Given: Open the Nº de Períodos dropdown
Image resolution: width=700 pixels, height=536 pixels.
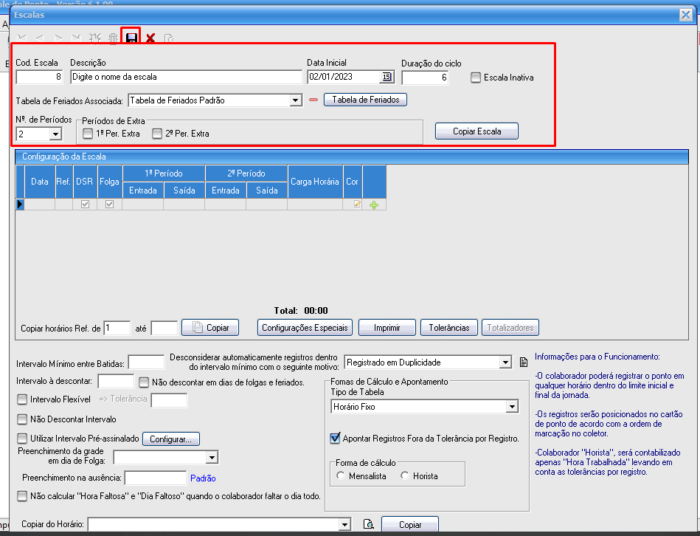Looking at the screenshot, I should coord(54,133).
